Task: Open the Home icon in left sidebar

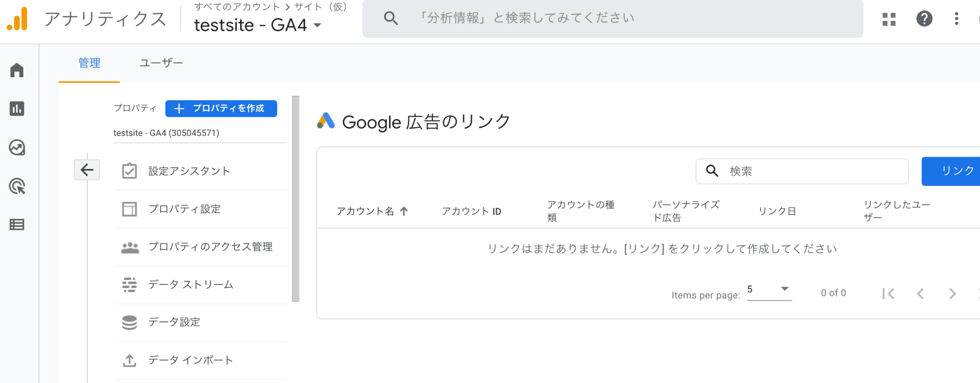Action: [17, 70]
